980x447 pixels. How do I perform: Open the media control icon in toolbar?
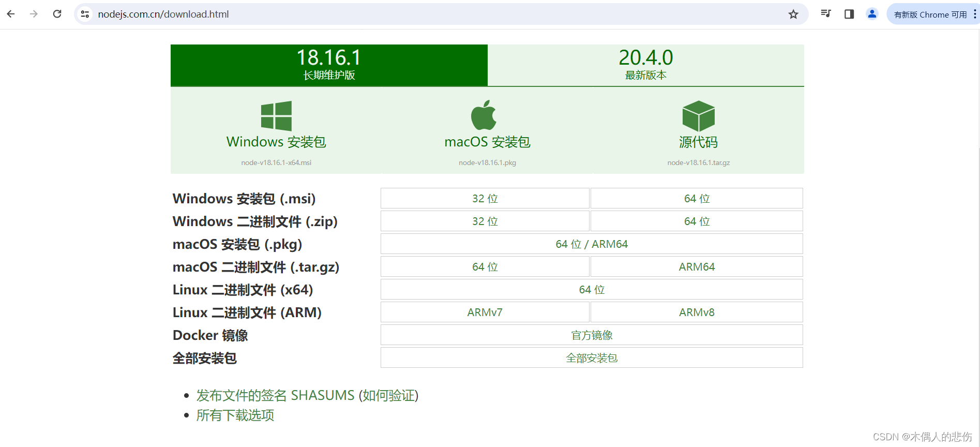click(x=826, y=14)
